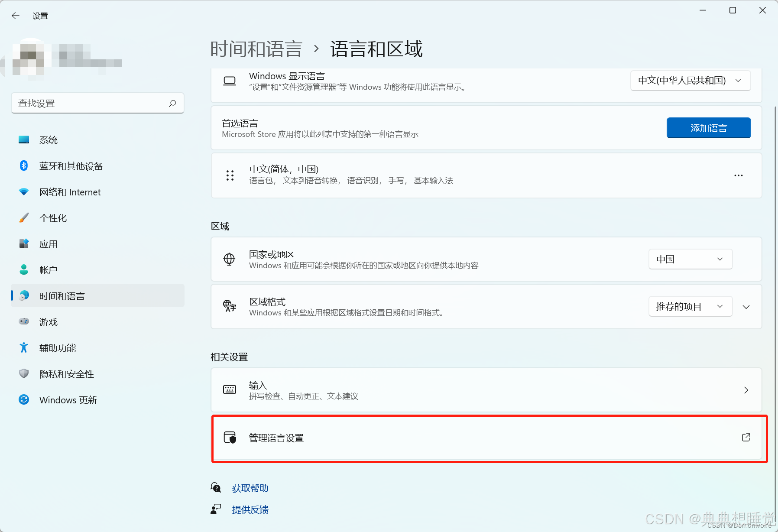Click the network Wi-Fi icon
The width and height of the screenshot is (778, 532).
coord(24,191)
